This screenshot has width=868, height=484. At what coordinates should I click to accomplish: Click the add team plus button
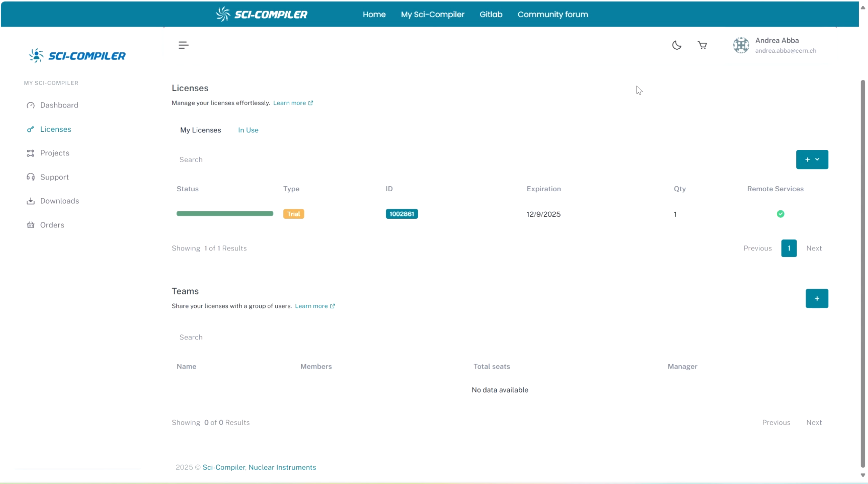click(817, 298)
